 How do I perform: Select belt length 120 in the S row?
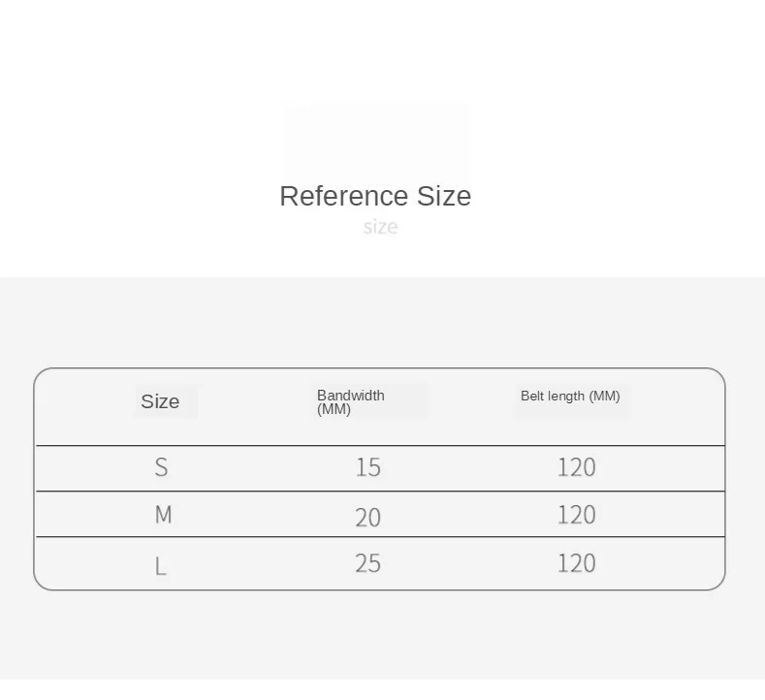(576, 467)
